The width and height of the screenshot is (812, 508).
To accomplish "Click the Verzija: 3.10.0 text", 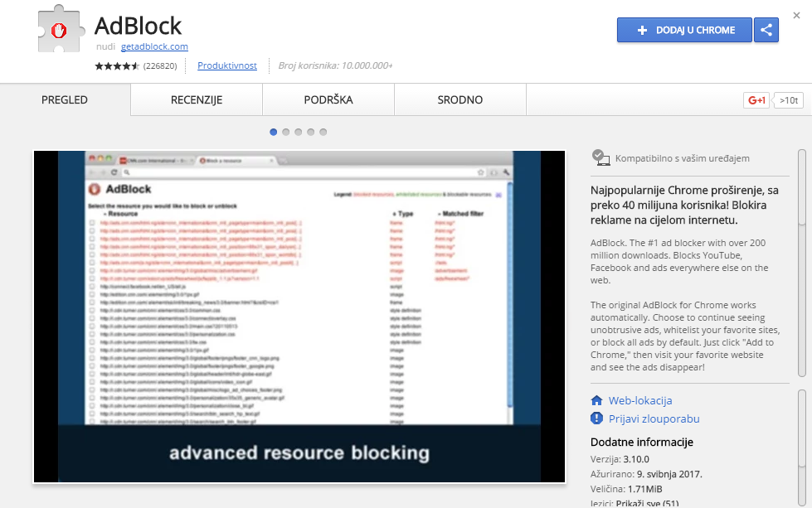I will pyautogui.click(x=620, y=459).
